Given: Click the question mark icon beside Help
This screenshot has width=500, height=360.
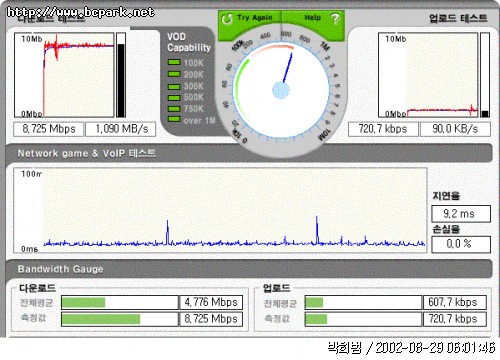Looking at the screenshot, I should 335,19.
